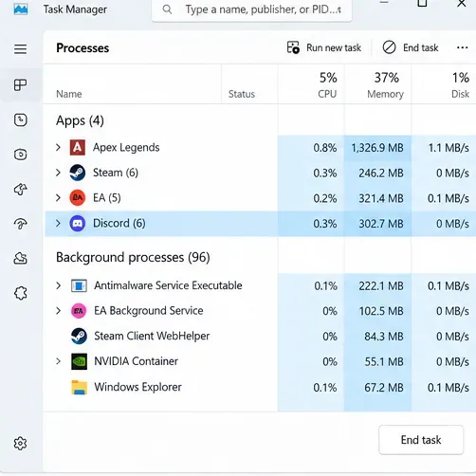This screenshot has height=476, width=476.
Task: Click the EA Background Service icon
Action: (x=79, y=311)
